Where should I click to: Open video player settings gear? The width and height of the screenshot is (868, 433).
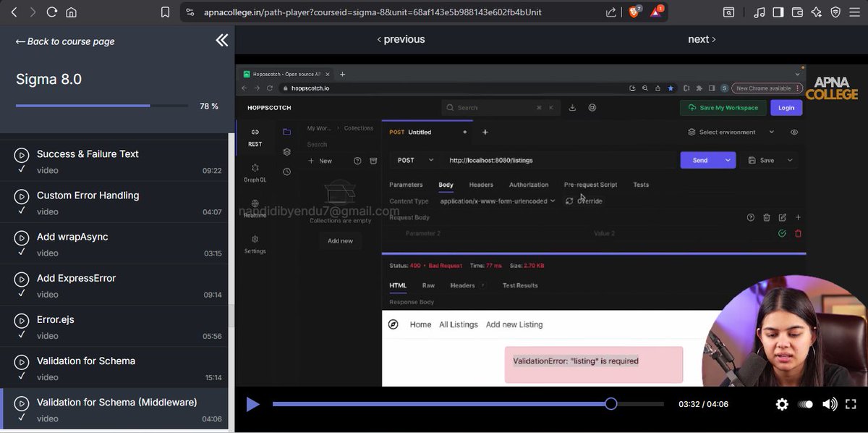click(782, 404)
